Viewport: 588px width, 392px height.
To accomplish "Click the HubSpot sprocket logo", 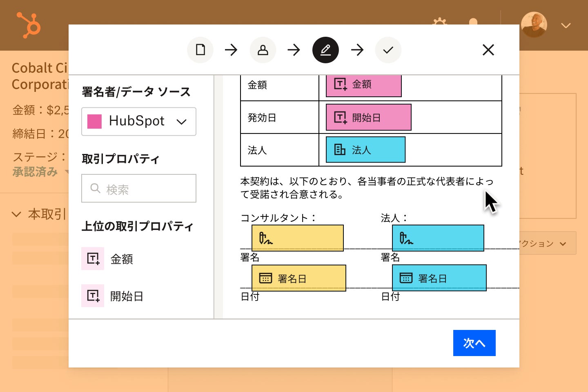I will pos(29,25).
